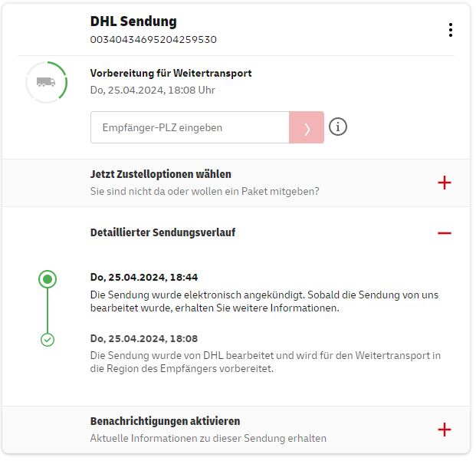Expand Zustelloptionen with the red plus icon
The height and width of the screenshot is (461, 476).
[x=445, y=183]
